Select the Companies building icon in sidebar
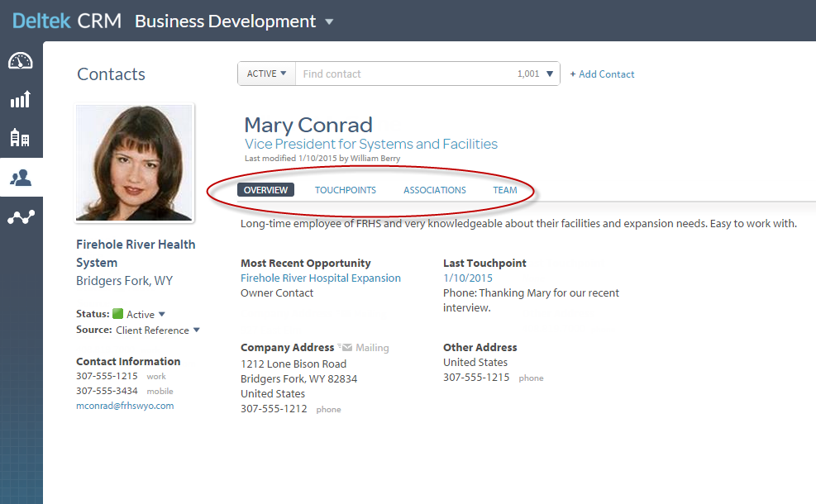 21,138
